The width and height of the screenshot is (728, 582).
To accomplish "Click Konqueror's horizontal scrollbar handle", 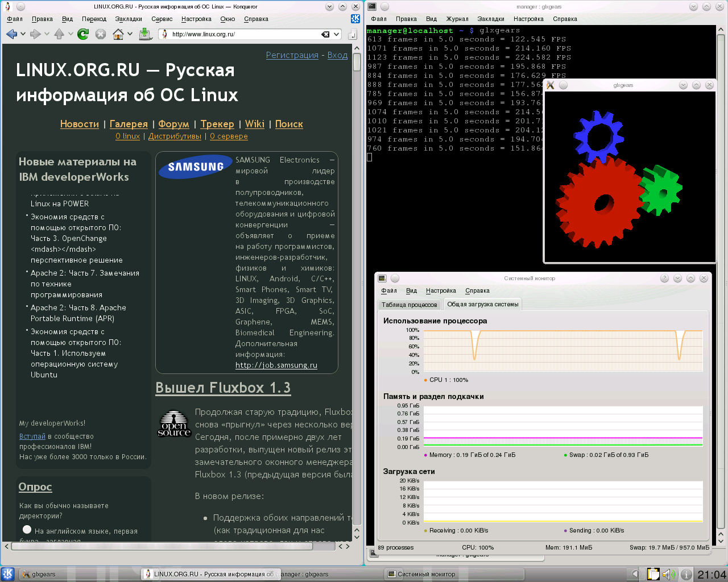I will pos(162,546).
